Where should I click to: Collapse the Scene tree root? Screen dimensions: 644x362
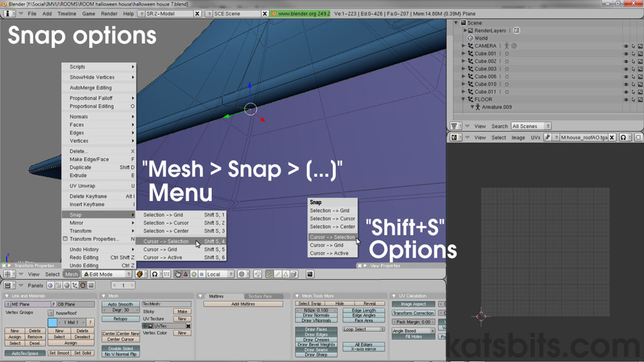coord(457,23)
